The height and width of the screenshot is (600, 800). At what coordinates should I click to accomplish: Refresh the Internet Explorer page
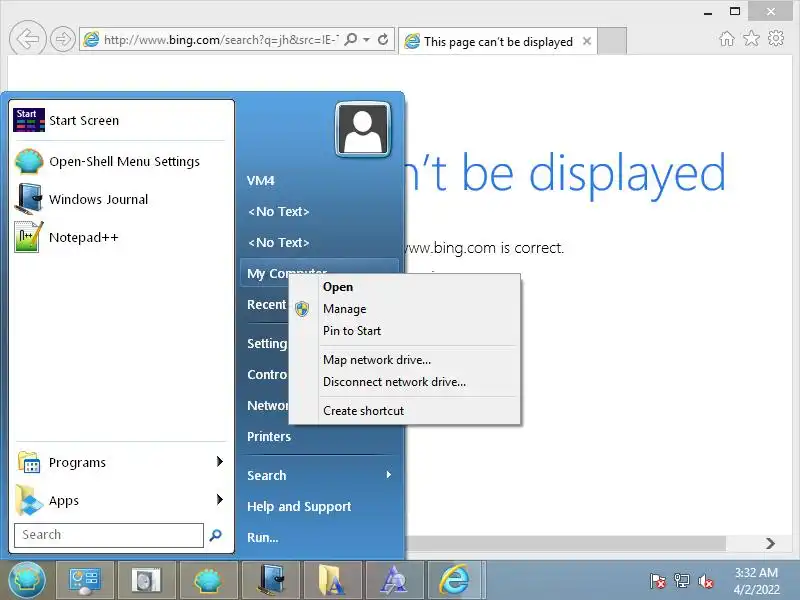pos(383,39)
